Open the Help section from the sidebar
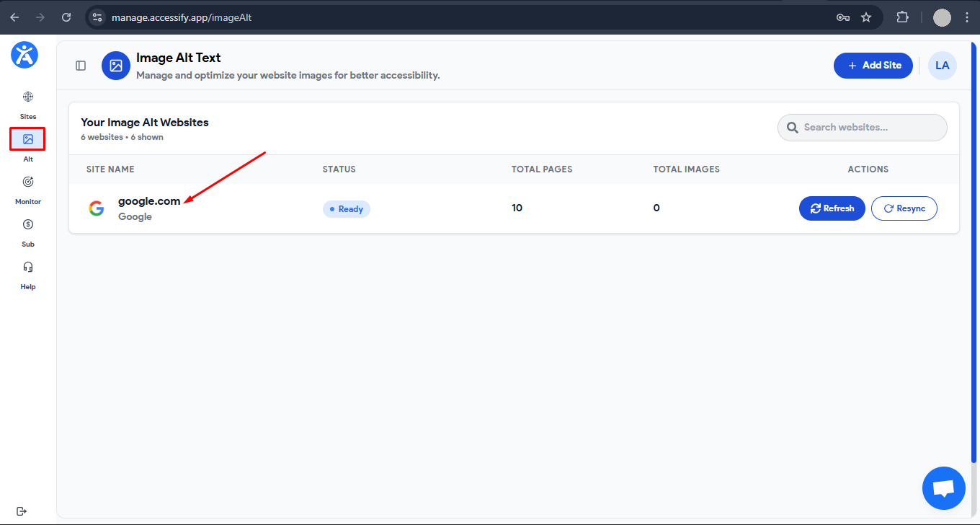 coord(27,273)
